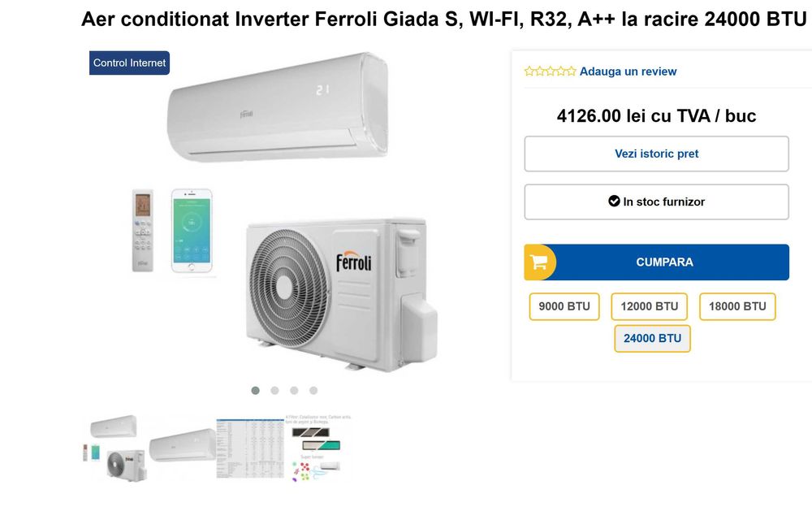Viewport: 812px width, 507px height.
Task: Select the 9000 BTU option
Action: [x=564, y=306]
